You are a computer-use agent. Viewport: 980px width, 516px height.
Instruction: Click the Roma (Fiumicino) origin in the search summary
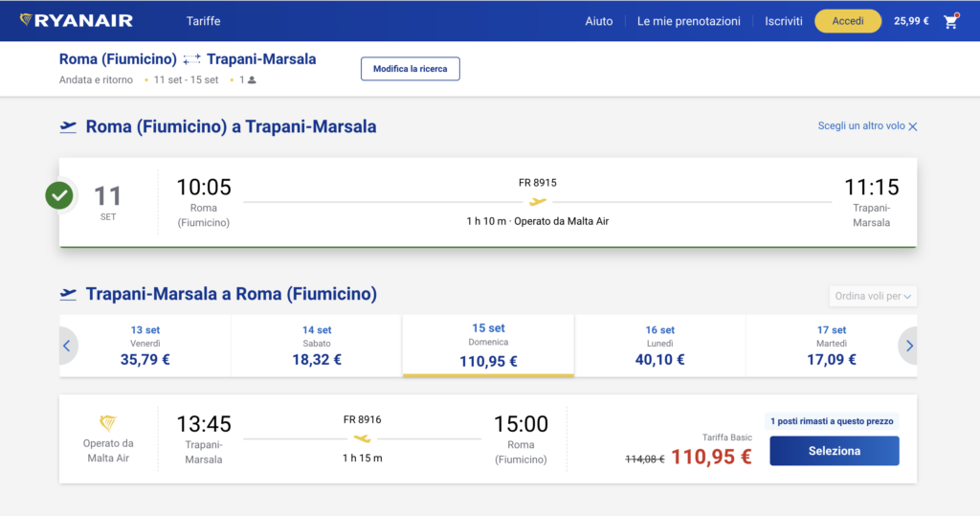tap(118, 59)
